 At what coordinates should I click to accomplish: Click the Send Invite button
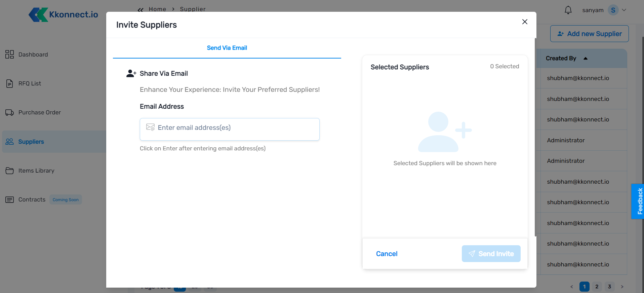click(491, 254)
